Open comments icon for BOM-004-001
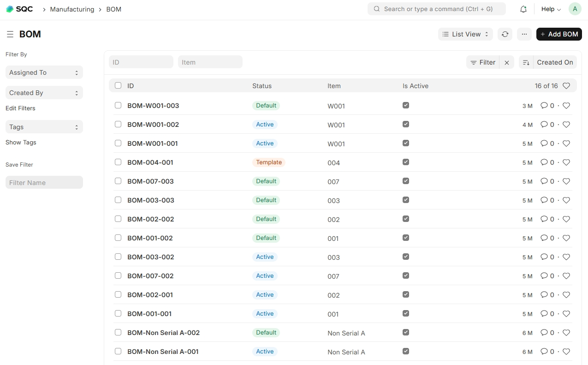The width and height of the screenshot is (588, 365). pos(544,162)
